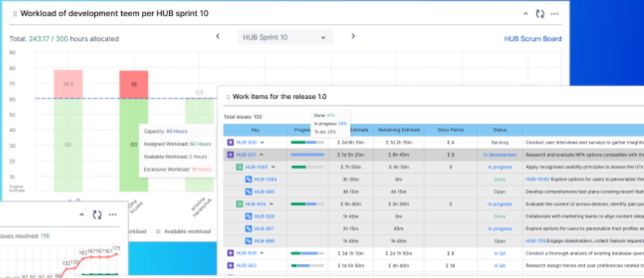644x278 pixels.
Task: Collapse the HUB-931 row chevron
Action: point(262,155)
